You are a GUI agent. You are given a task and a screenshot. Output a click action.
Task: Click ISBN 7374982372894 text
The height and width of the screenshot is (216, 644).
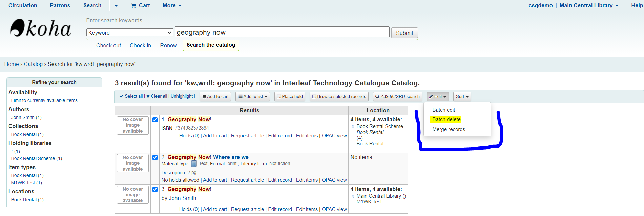pos(185,128)
